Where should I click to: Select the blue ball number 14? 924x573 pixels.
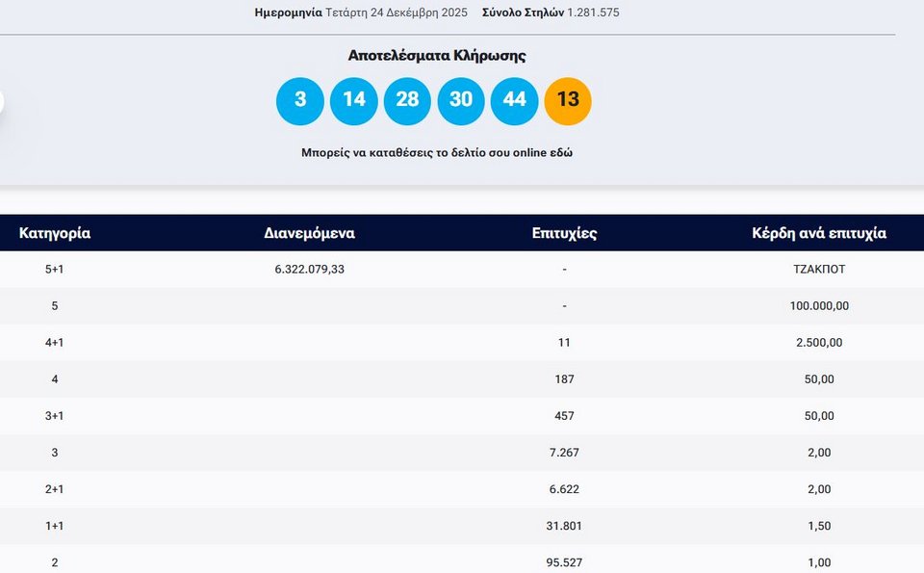point(354,101)
